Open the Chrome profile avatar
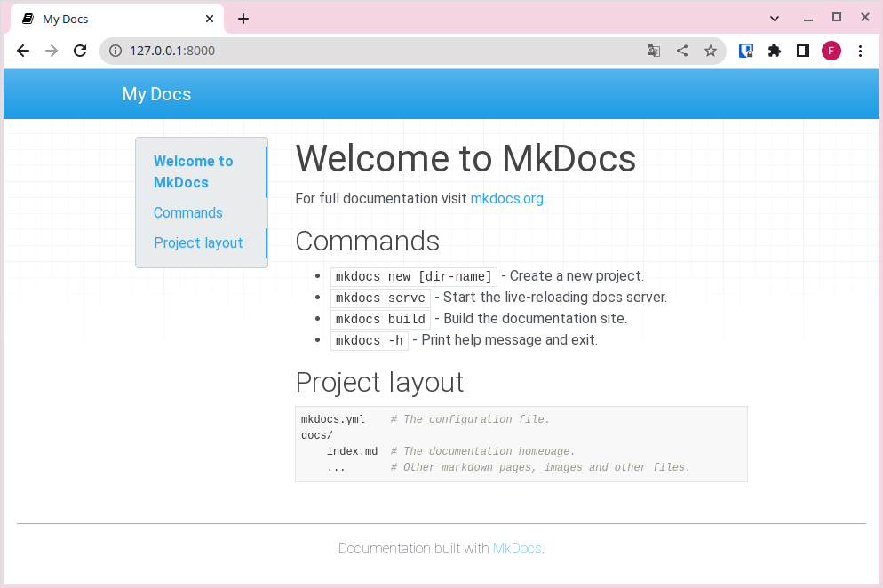883x588 pixels. point(831,51)
